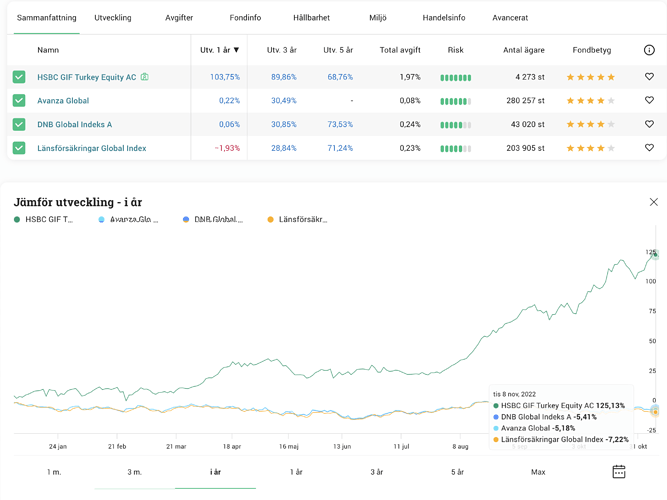This screenshot has height=500, width=667.
Task: Click Avanza Global four-star rating
Action: click(590, 100)
